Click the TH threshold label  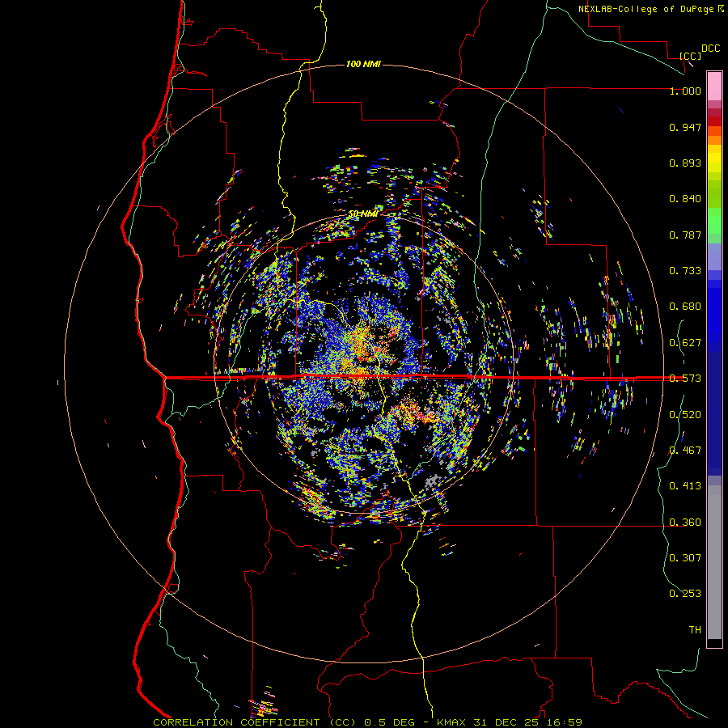[695, 630]
